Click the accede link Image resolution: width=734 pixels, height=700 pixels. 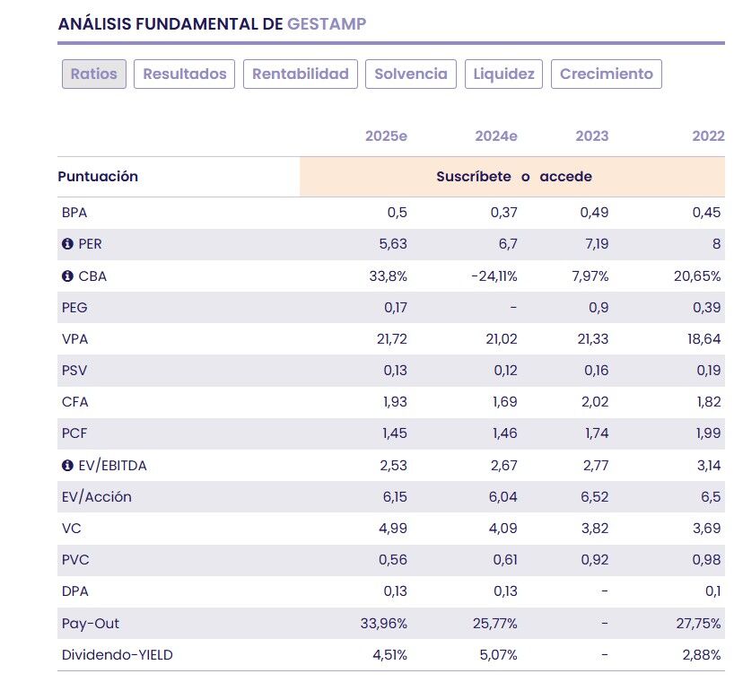pos(565,177)
